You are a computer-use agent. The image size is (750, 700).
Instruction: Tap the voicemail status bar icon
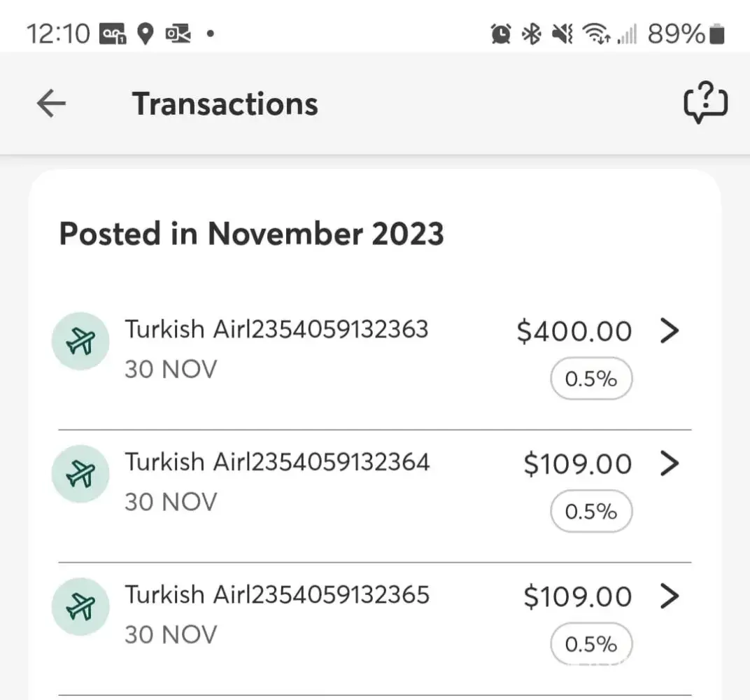click(x=113, y=34)
